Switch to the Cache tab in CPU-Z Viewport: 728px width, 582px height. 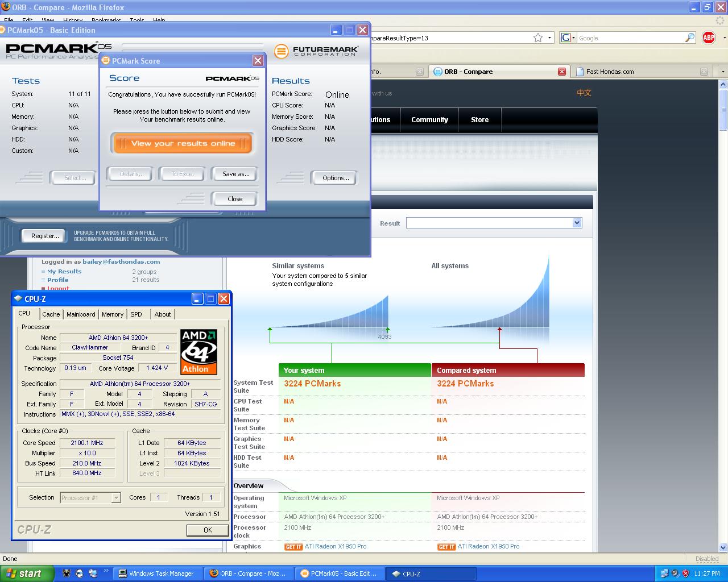pos(51,314)
